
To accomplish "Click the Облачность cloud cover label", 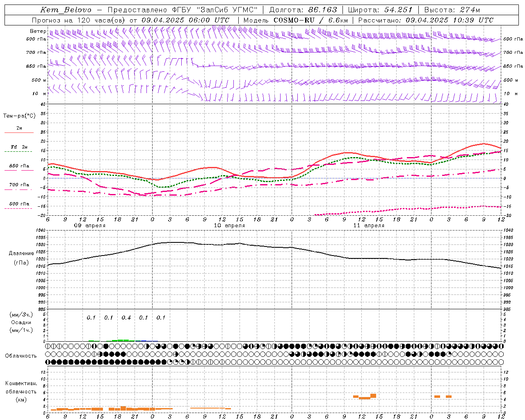I will [21, 356].
